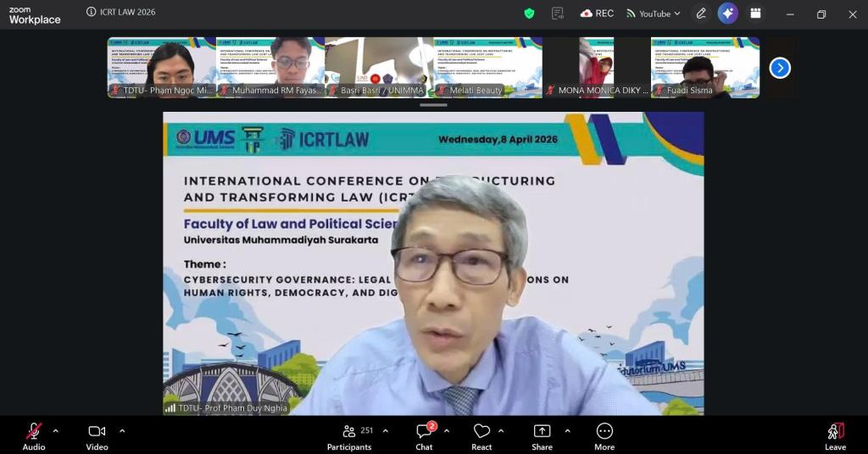868x454 pixels.
Task: Click the green encryption shield icon
Action: pos(529,14)
